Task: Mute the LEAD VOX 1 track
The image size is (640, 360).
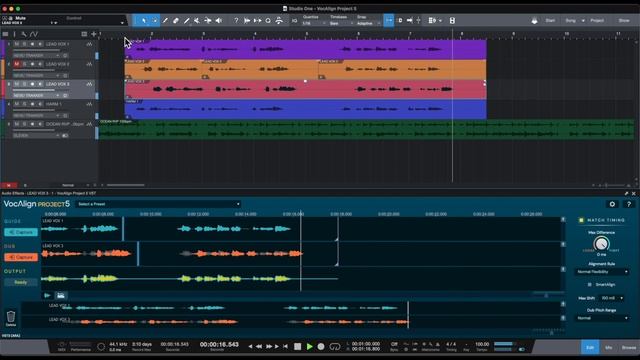Action: pyautogui.click(x=17, y=44)
